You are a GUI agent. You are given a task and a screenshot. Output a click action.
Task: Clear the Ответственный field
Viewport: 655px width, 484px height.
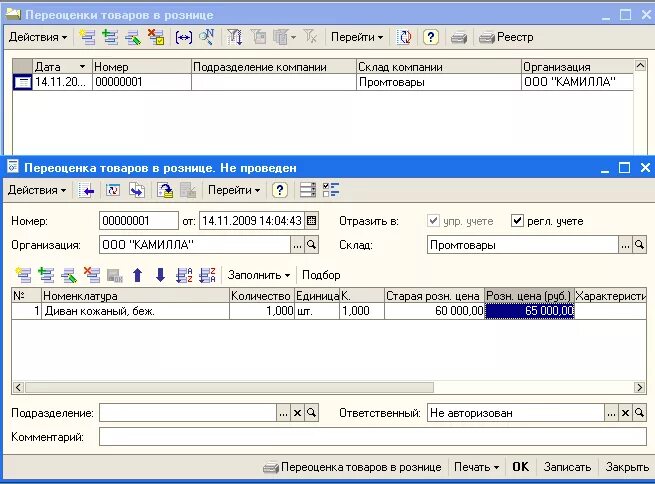click(625, 413)
